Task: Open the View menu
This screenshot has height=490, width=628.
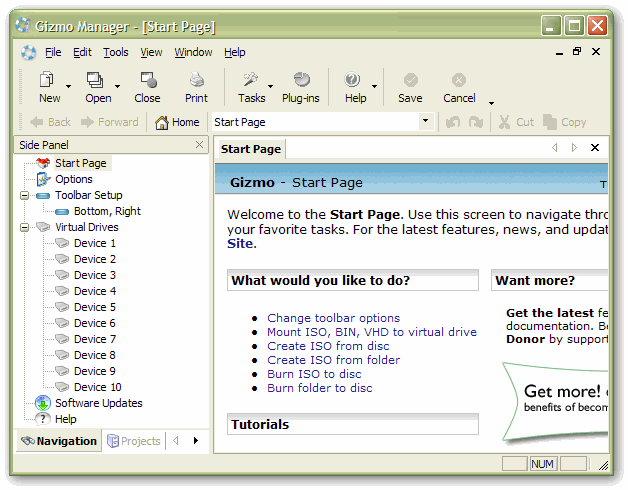Action: 151,52
